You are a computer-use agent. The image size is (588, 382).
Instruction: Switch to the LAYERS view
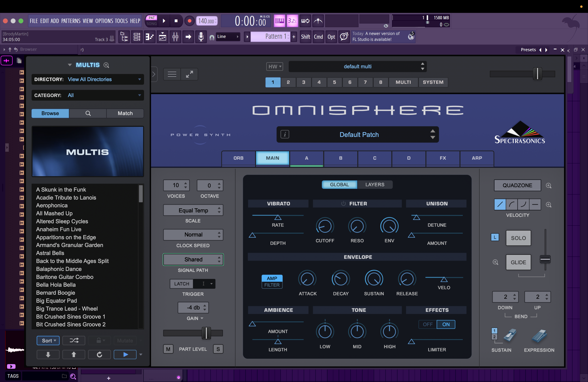(x=375, y=185)
